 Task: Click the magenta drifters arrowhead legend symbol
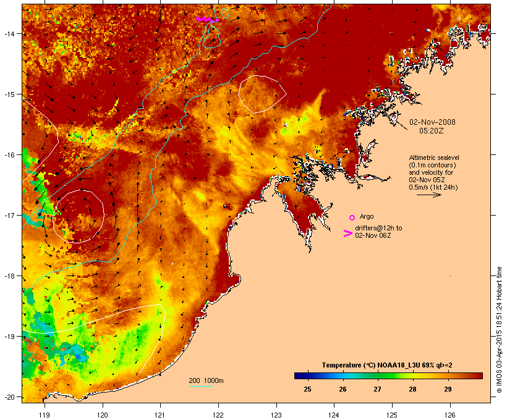point(347,233)
